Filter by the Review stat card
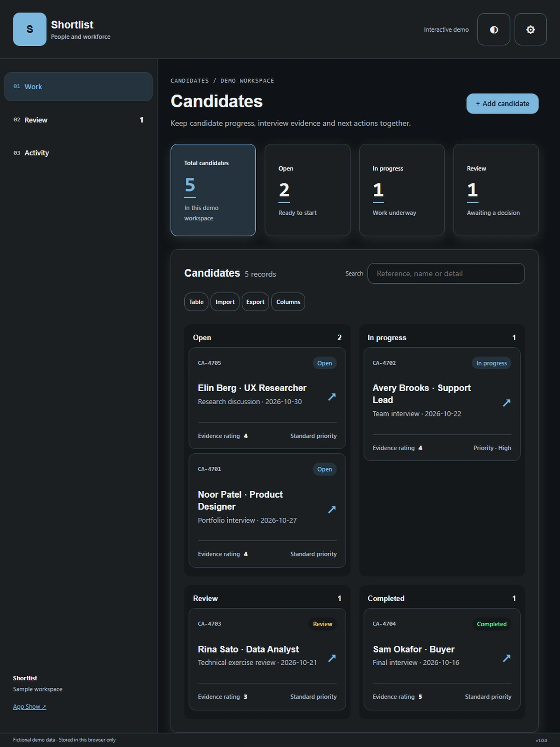Screen dimensions: 560x747 (x=496, y=190)
